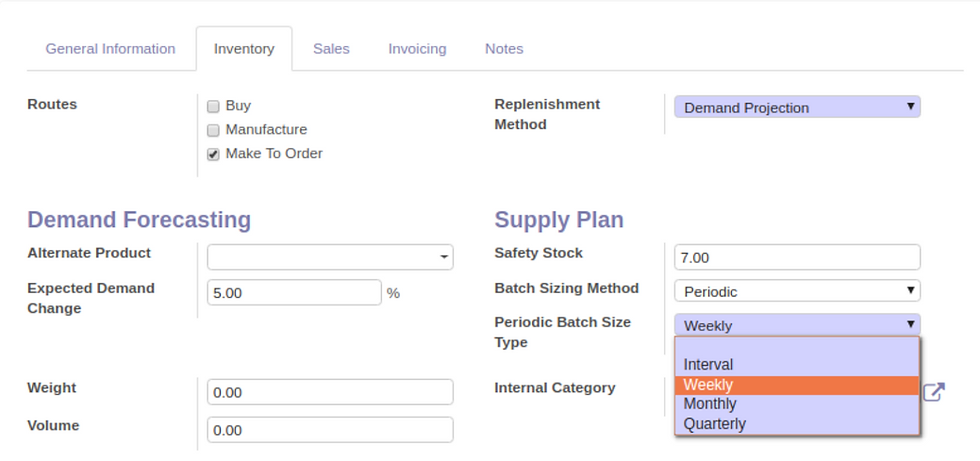Open the Alternate Product combo box
Viewport: 980px width, 461px height.
tap(330, 257)
